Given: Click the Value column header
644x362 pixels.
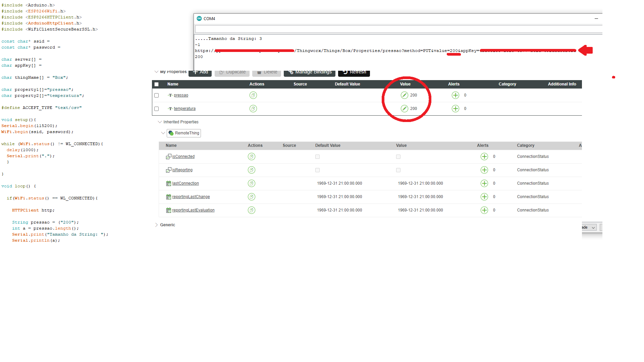Looking at the screenshot, I should point(405,84).
